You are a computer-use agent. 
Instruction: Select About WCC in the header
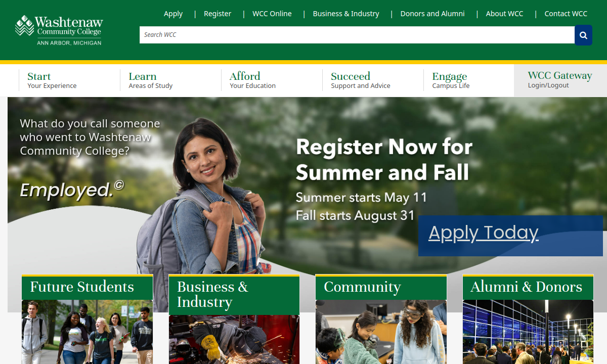click(x=504, y=14)
